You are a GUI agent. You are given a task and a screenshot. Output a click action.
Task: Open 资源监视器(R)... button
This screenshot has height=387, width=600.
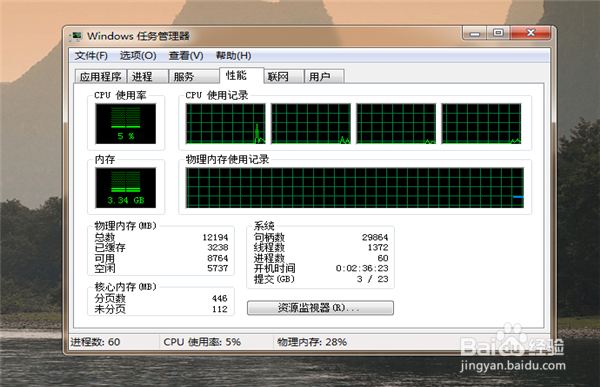320,308
